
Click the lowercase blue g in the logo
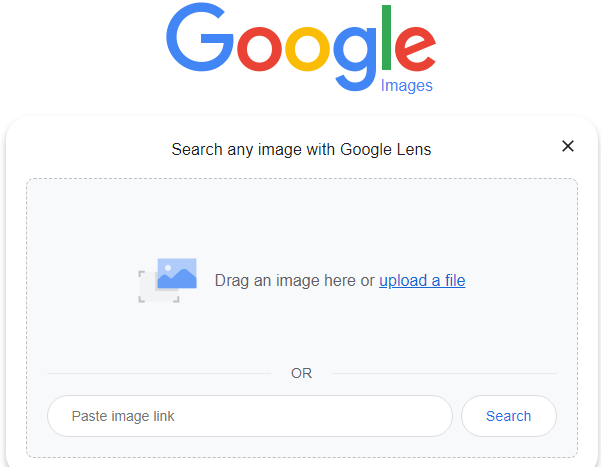[x=355, y=59]
